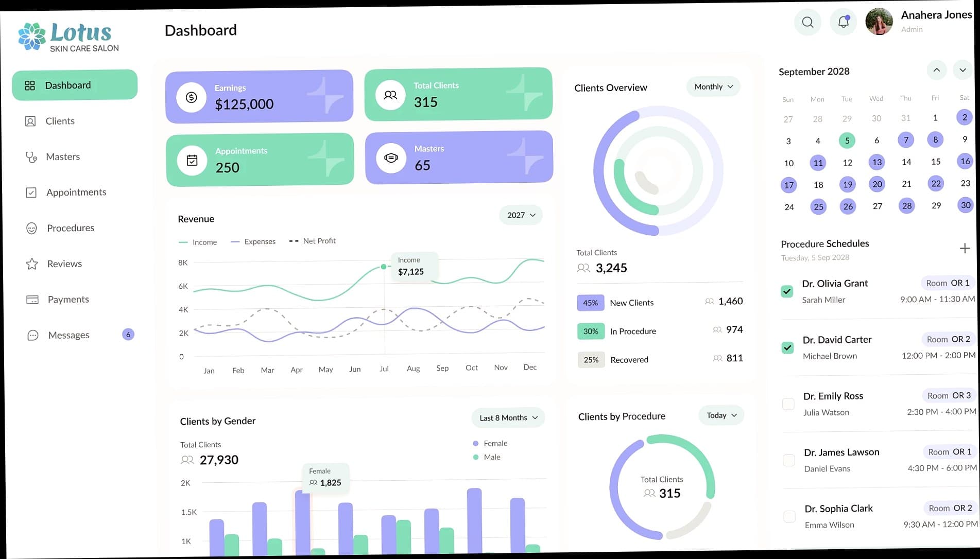Viewport: 980px width, 559px height.
Task: Check the Dr. Emily Ross schedule checkbox
Action: (788, 404)
